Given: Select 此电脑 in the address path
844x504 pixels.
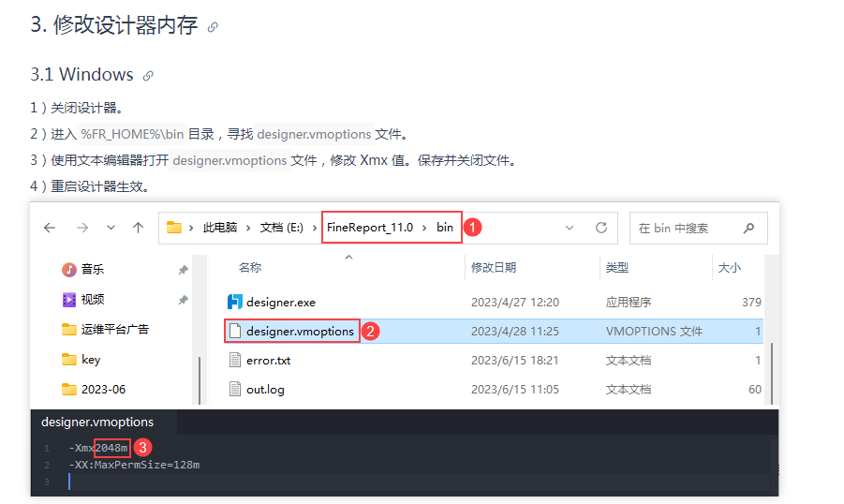Looking at the screenshot, I should click(219, 228).
